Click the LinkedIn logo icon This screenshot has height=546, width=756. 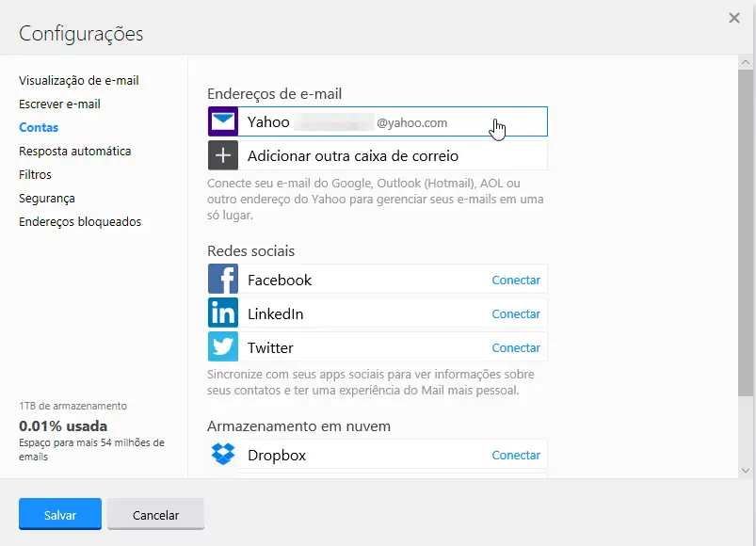tap(223, 313)
